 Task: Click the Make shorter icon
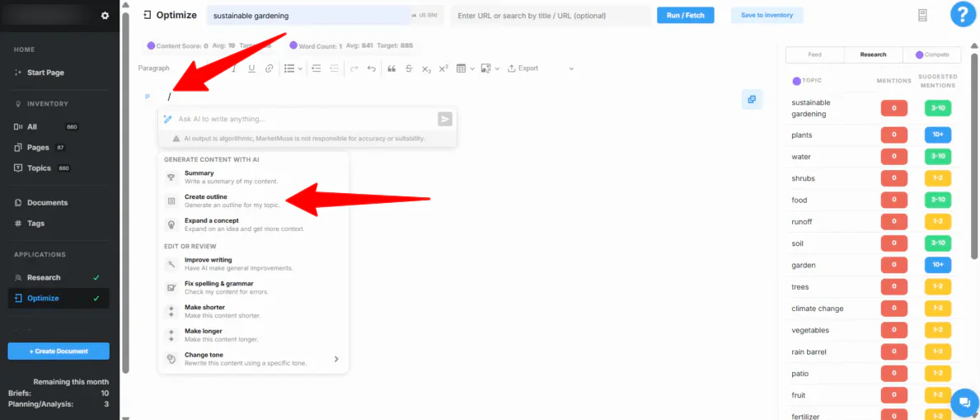[x=171, y=311]
